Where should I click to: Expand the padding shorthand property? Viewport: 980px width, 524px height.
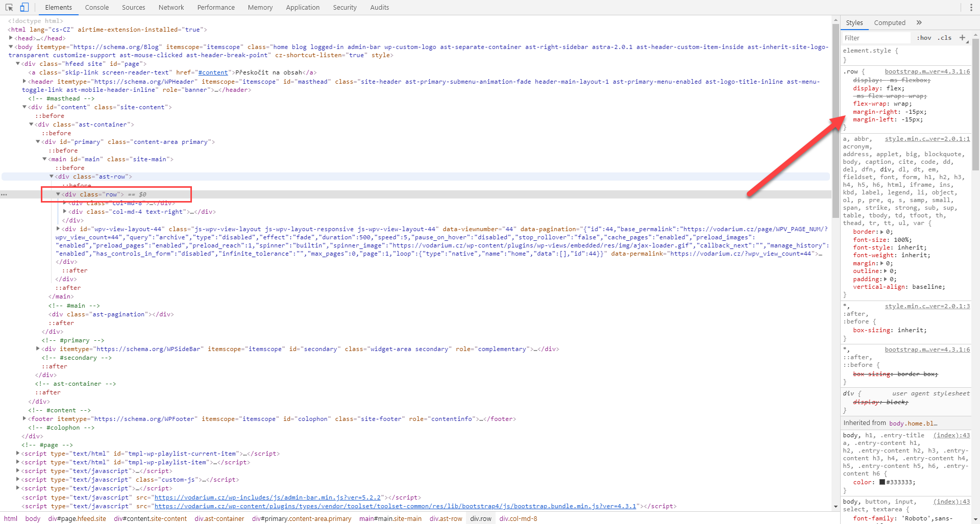[885, 279]
